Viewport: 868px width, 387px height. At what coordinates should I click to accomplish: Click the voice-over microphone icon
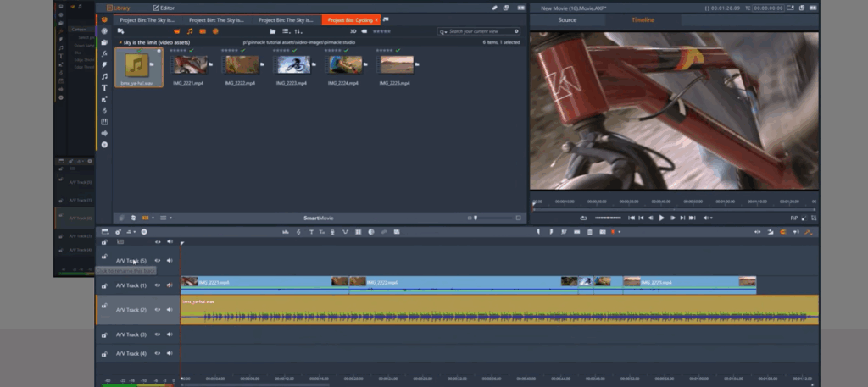click(332, 232)
